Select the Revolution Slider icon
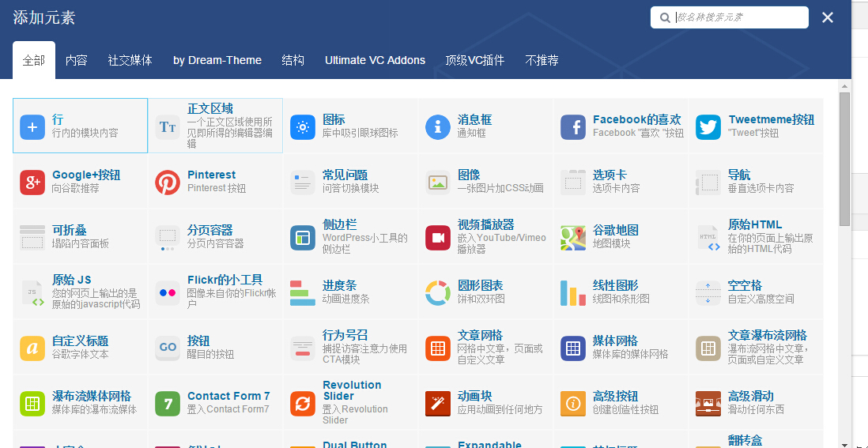 [x=303, y=403]
